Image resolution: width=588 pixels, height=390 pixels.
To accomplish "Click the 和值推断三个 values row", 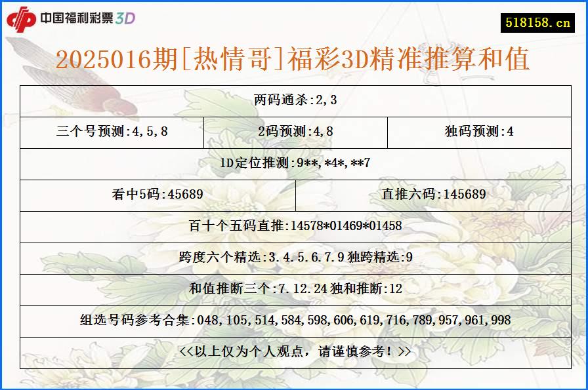I will pyautogui.click(x=294, y=288).
